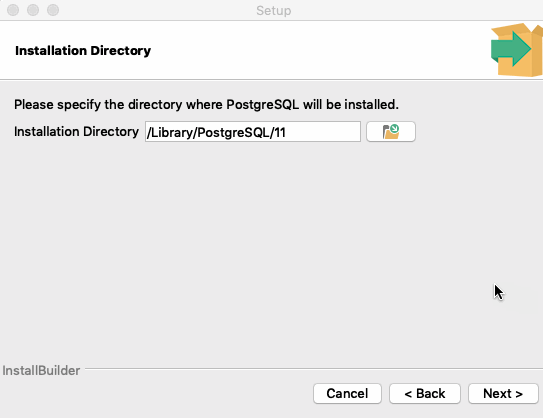Viewport: 543px width, 418px height.
Task: Go to previous step via < Back
Action: point(425,393)
